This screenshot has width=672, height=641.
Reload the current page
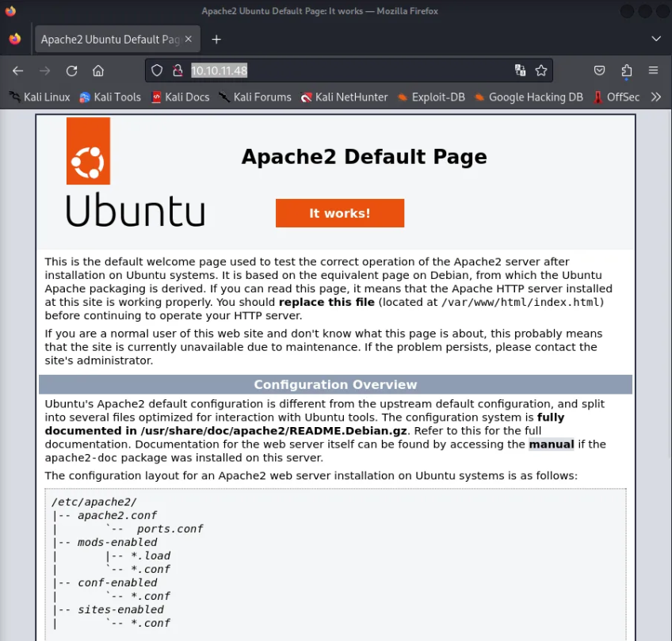pos(71,71)
